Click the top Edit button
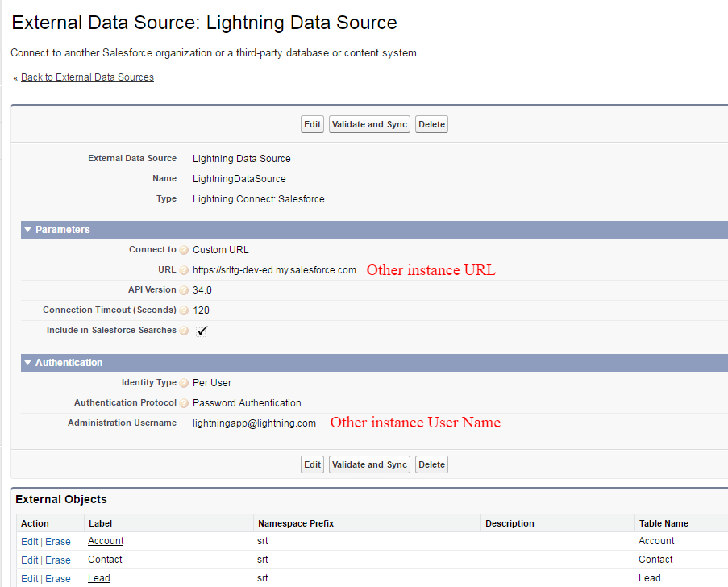728x587 pixels. click(313, 124)
